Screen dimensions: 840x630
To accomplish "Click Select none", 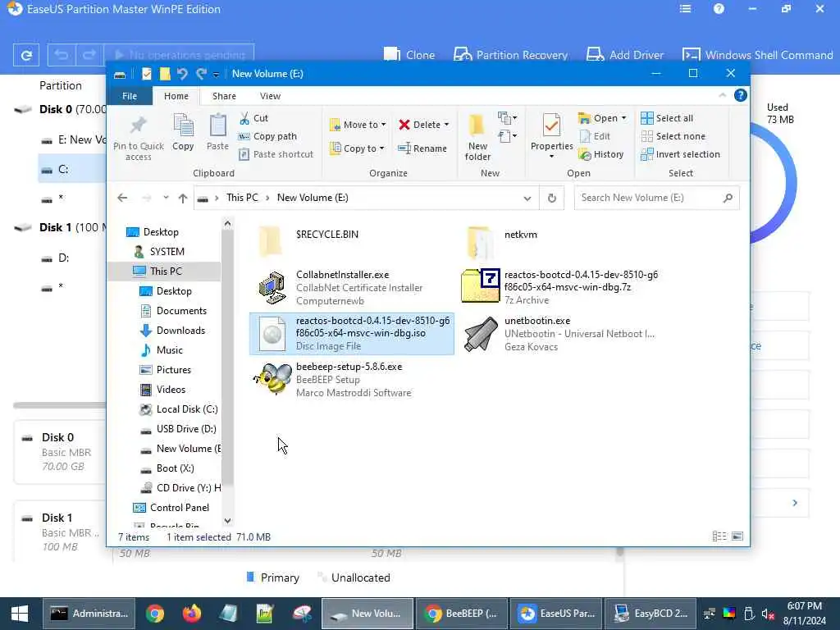I will pyautogui.click(x=673, y=137).
